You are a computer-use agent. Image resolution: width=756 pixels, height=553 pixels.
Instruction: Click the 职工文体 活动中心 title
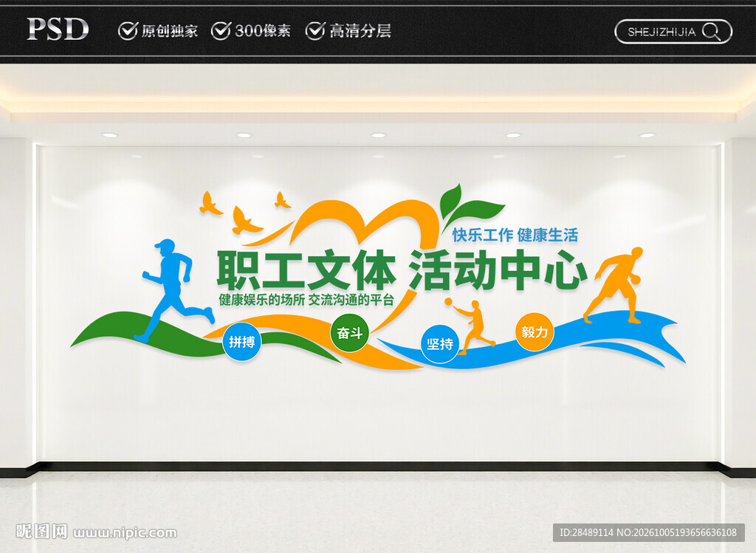point(402,270)
